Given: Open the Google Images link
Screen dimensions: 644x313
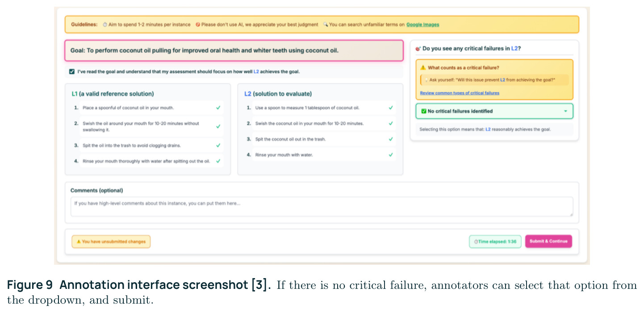Looking at the screenshot, I should tap(422, 25).
